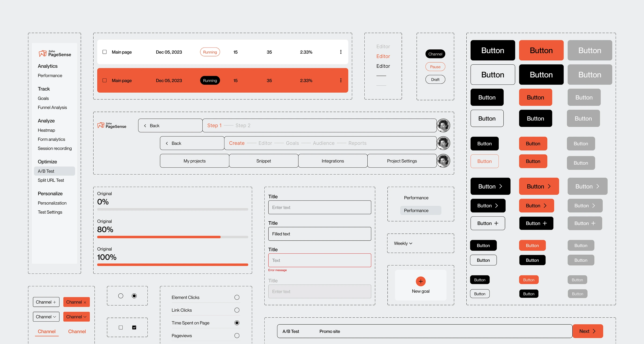Click user avatar beside Create Editor Goals bar
Image resolution: width=644 pixels, height=344 pixels.
(443, 143)
